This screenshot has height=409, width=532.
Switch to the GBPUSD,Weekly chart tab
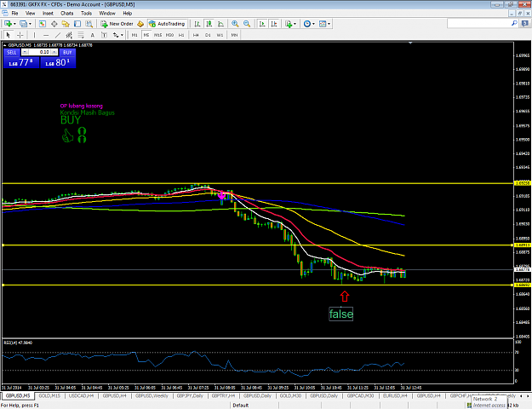[152, 395]
